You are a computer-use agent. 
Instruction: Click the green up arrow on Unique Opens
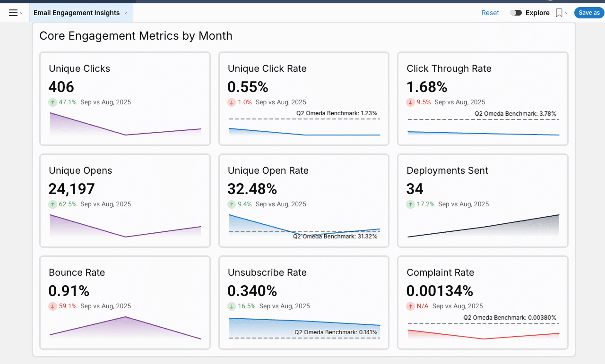[52, 204]
